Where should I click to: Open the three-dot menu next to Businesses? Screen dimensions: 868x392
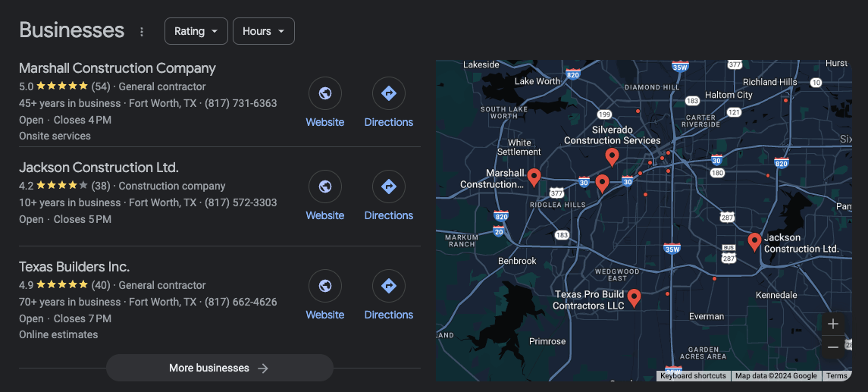(142, 32)
